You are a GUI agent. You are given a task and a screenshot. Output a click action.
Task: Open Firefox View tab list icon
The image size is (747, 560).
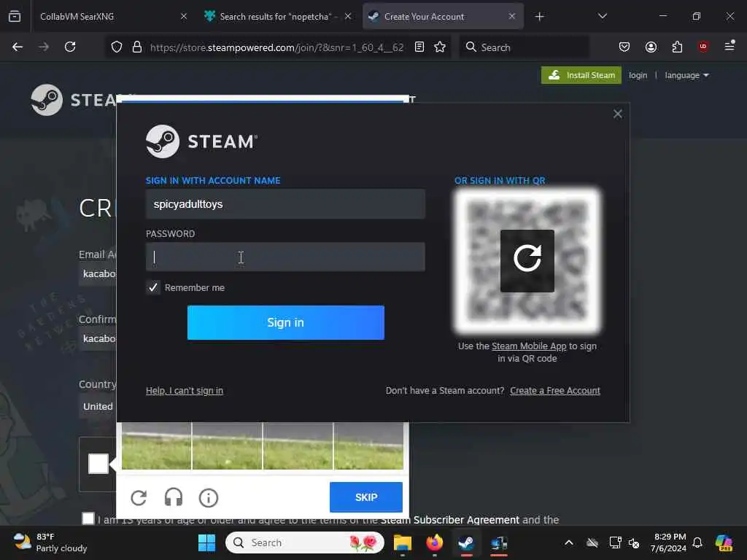[15, 16]
